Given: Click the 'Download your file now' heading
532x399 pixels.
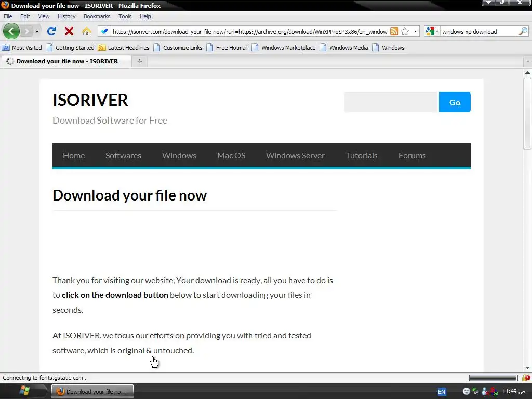Looking at the screenshot, I should pos(129,195).
